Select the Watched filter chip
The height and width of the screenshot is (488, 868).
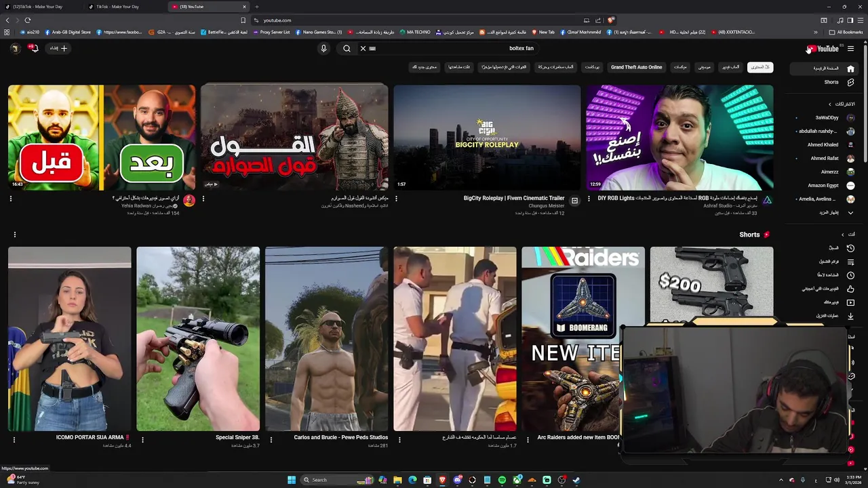tap(459, 67)
